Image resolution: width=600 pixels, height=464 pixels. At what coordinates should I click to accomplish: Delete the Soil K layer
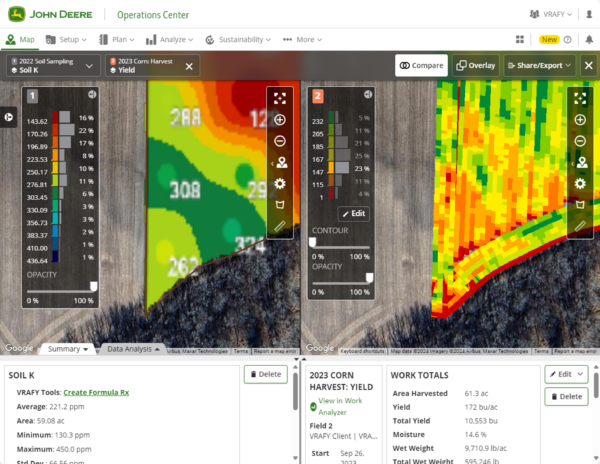click(x=266, y=374)
